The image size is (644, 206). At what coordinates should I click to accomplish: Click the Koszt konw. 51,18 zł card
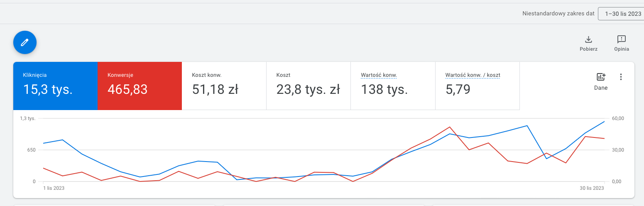tap(224, 86)
